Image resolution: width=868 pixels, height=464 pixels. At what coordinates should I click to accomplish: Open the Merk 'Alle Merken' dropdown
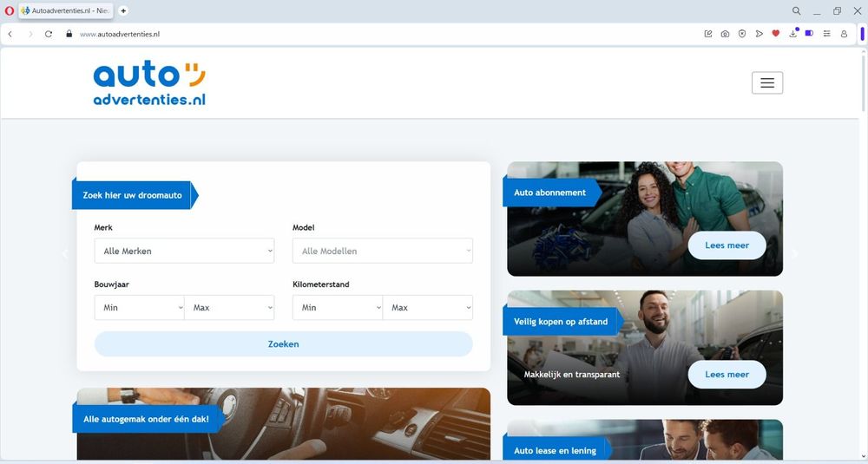click(184, 251)
